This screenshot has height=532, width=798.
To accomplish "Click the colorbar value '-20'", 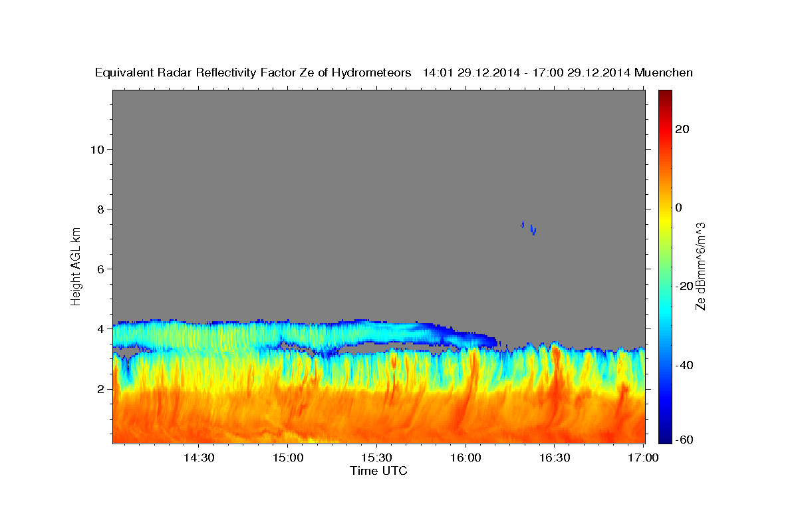I will (685, 286).
